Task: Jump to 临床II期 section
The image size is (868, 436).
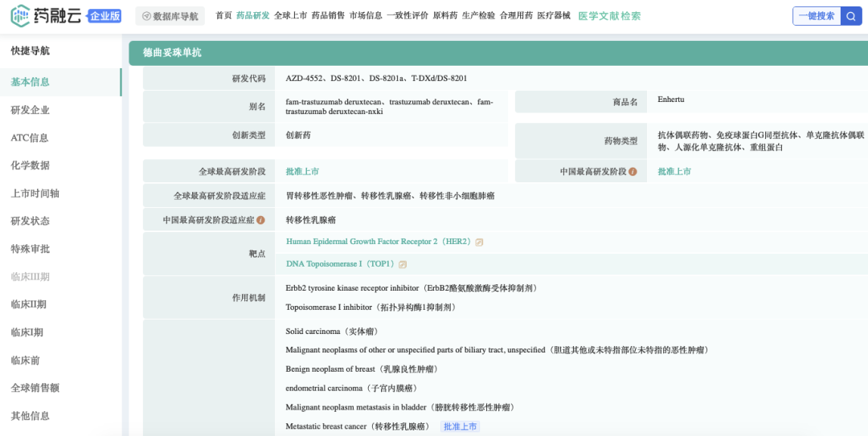Action: tap(28, 304)
